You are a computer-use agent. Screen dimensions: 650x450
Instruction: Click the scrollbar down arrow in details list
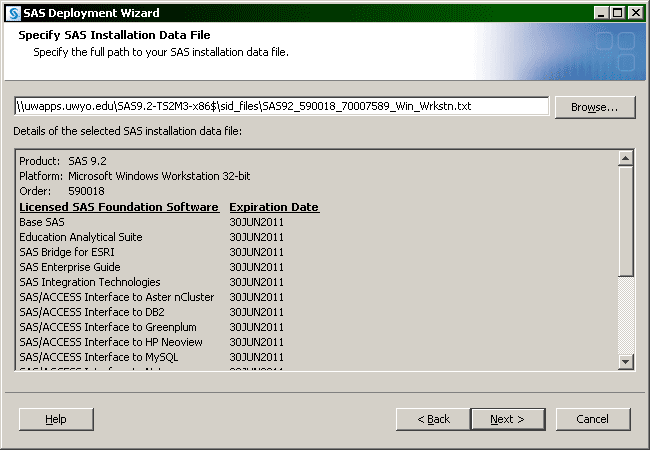[x=625, y=362]
